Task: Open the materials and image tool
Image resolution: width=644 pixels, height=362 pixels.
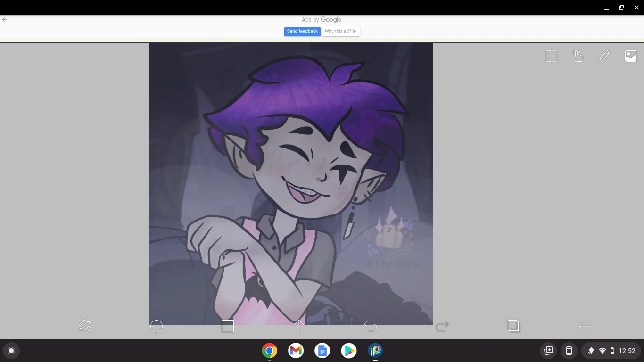Action: point(631,56)
